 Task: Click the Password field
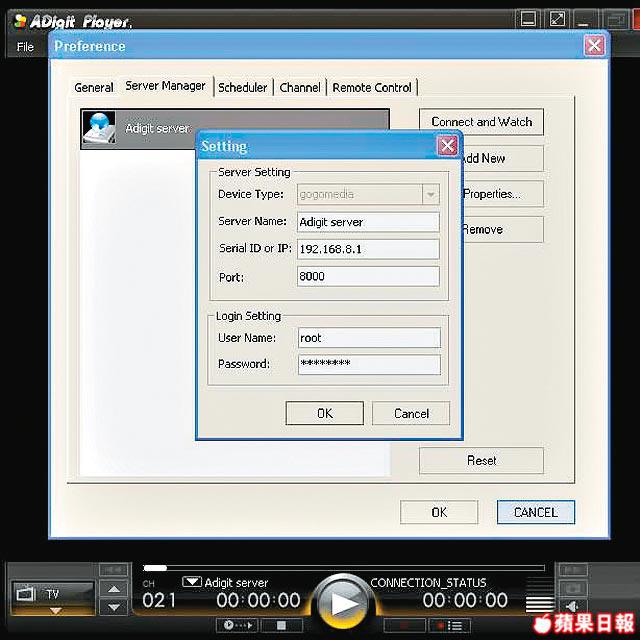tap(369, 364)
